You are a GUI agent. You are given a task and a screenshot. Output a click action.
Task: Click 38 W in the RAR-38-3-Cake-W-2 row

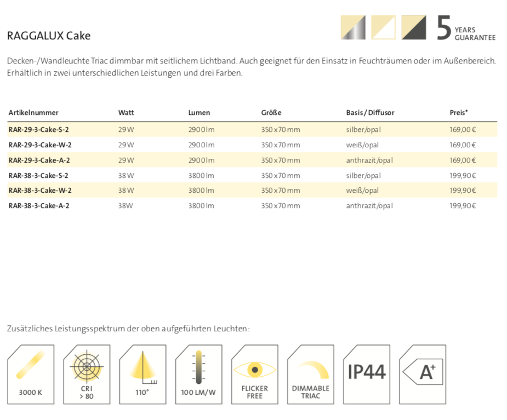pyautogui.click(x=126, y=191)
